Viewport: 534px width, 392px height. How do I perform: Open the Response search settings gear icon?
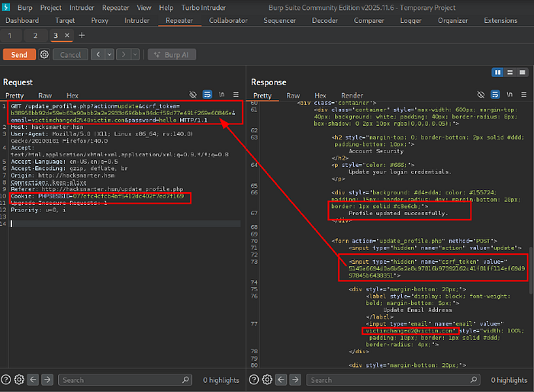click(267, 379)
